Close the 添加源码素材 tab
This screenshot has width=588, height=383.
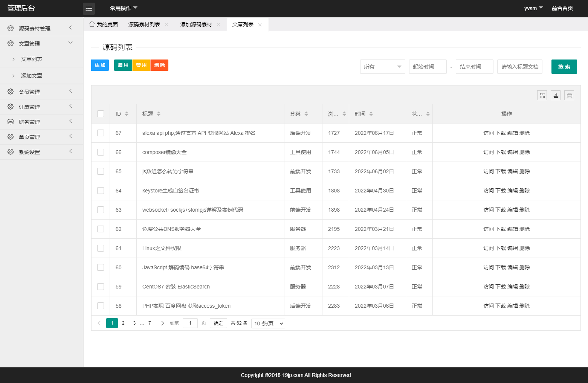coord(218,24)
